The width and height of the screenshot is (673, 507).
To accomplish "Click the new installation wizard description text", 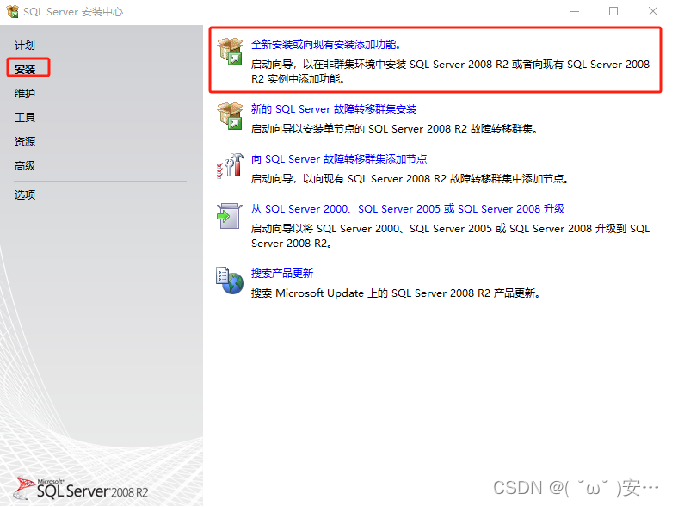I will (450, 71).
